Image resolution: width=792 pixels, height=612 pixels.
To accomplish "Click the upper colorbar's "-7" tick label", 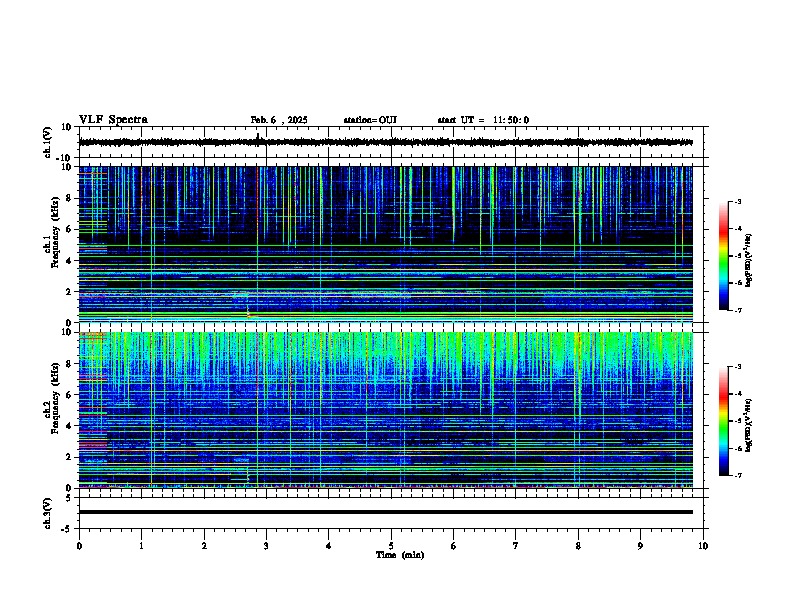I will pos(738,311).
